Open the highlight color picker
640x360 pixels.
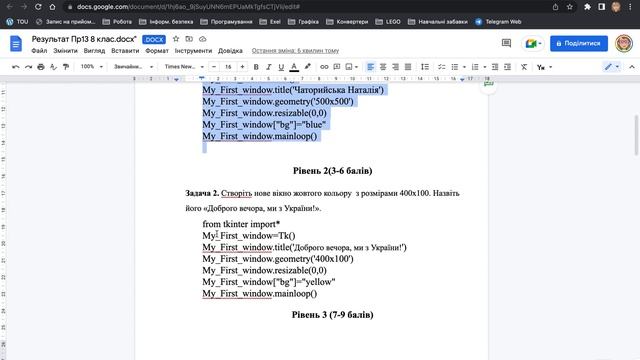[x=307, y=67]
